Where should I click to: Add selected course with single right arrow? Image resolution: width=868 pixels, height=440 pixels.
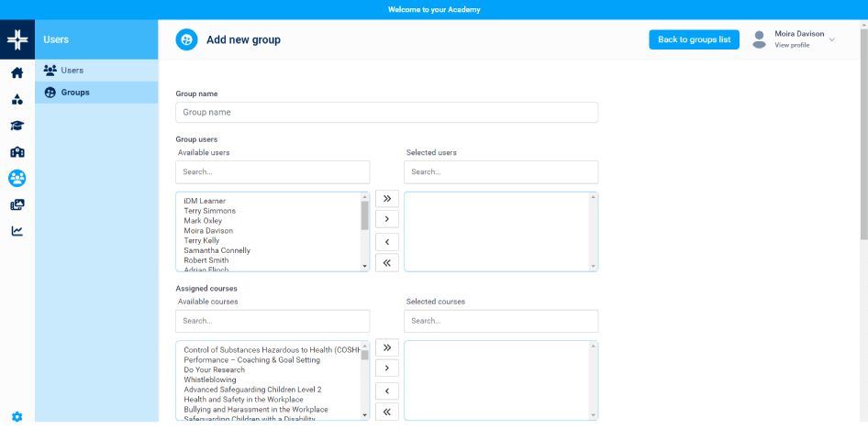[386, 368]
